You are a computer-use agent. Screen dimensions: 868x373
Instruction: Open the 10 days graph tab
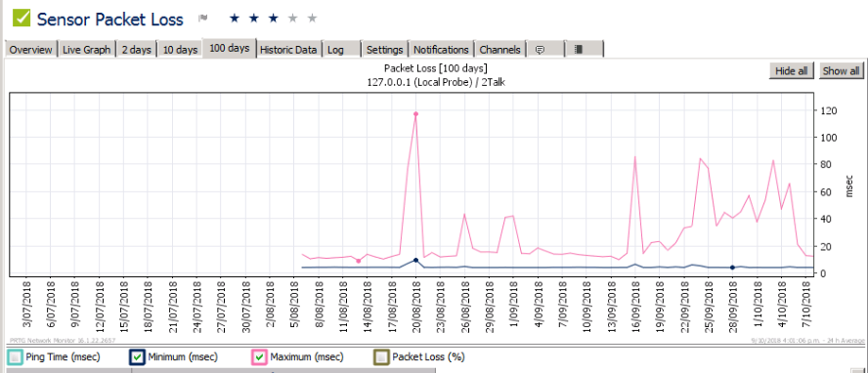(x=181, y=49)
